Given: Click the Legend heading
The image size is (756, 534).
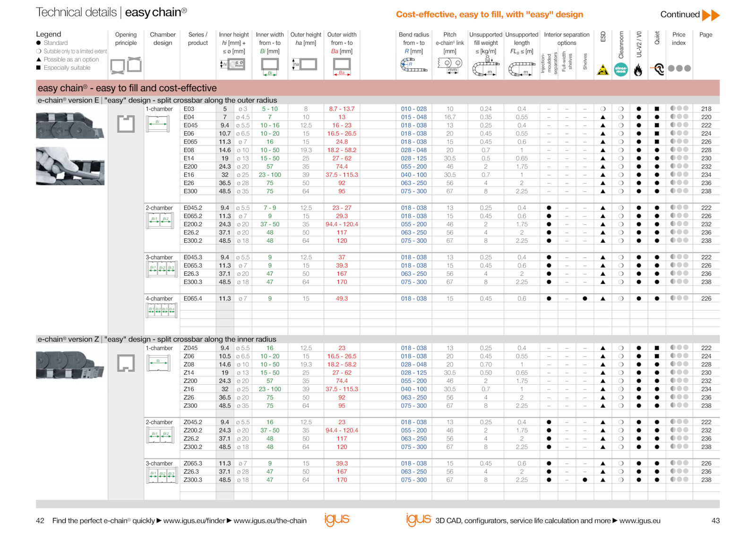Looking at the screenshot, I should tap(49, 34).
